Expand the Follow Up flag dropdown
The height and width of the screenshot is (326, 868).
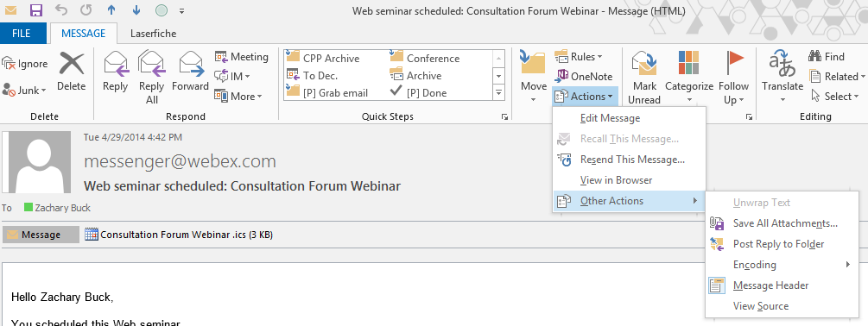coord(733,77)
